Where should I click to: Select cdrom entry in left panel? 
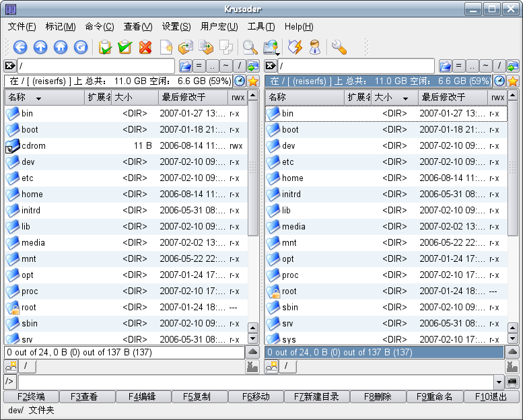[126, 146]
